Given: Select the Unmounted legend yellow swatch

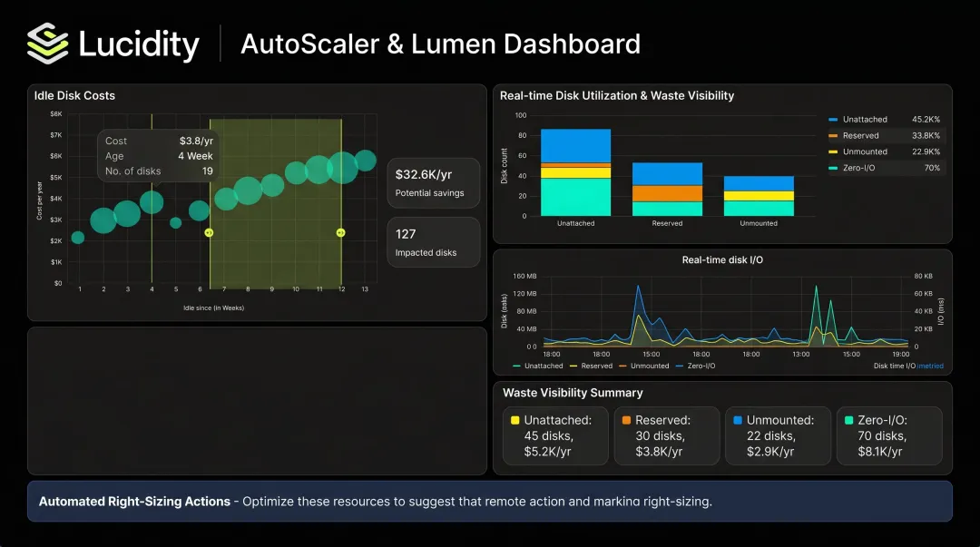Looking at the screenshot, I should 832,151.
